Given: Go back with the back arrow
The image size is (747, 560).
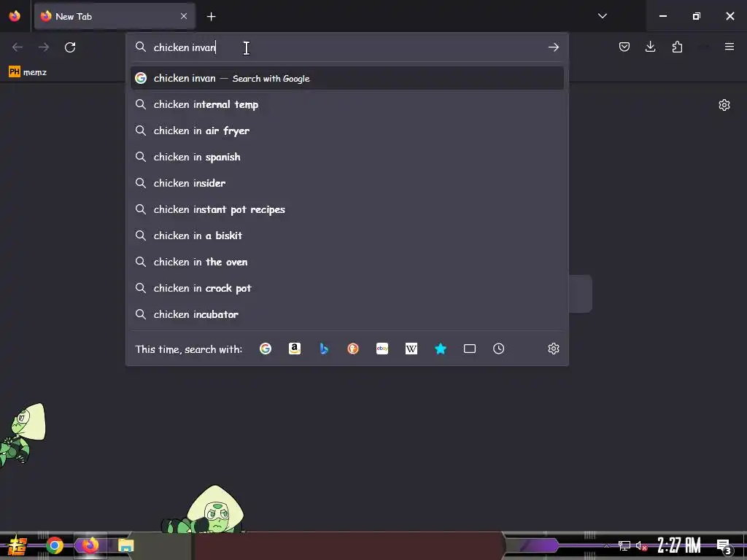Looking at the screenshot, I should point(18,47).
